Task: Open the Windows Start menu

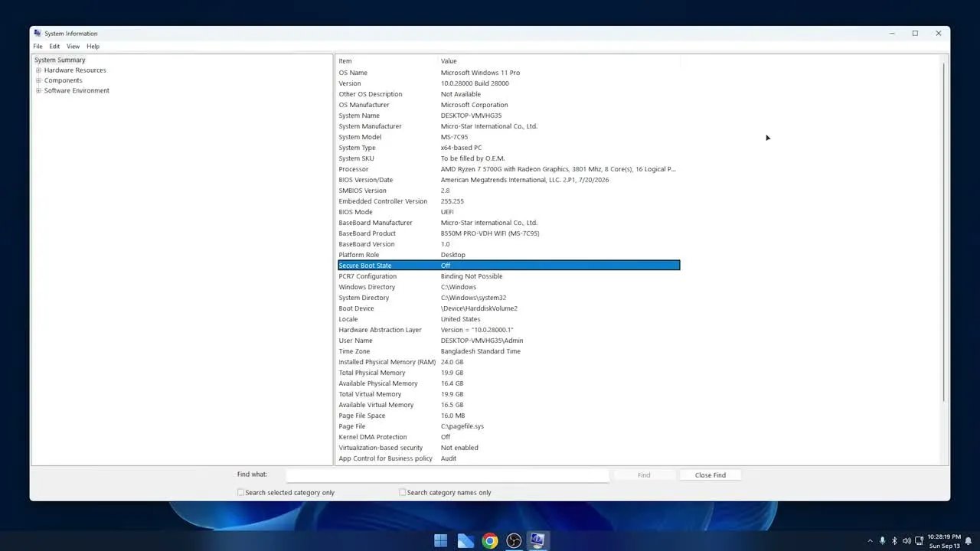Action: click(441, 541)
